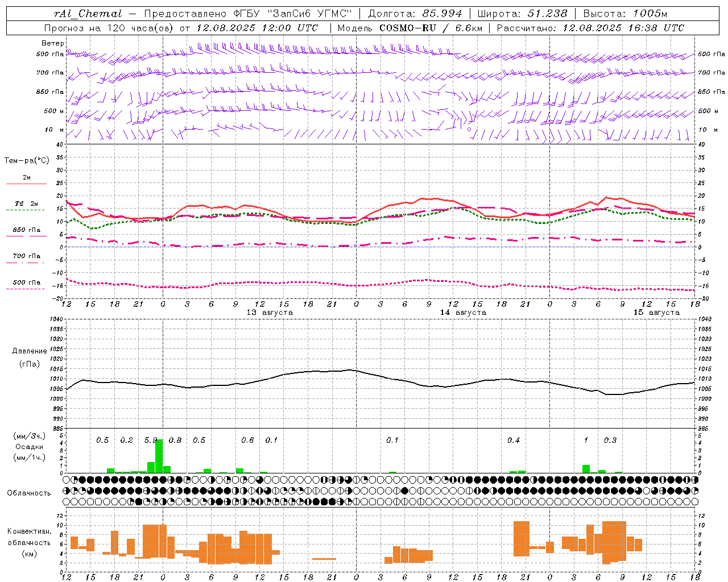Click the 14 августа date label
This screenshot has height=582, width=728.
point(463,313)
